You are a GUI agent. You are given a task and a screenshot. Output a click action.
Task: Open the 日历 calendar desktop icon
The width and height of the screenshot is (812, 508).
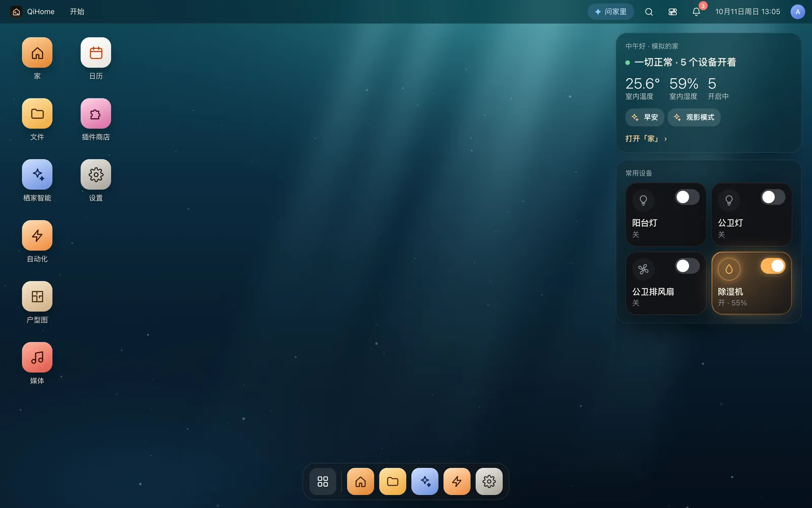coord(96,53)
